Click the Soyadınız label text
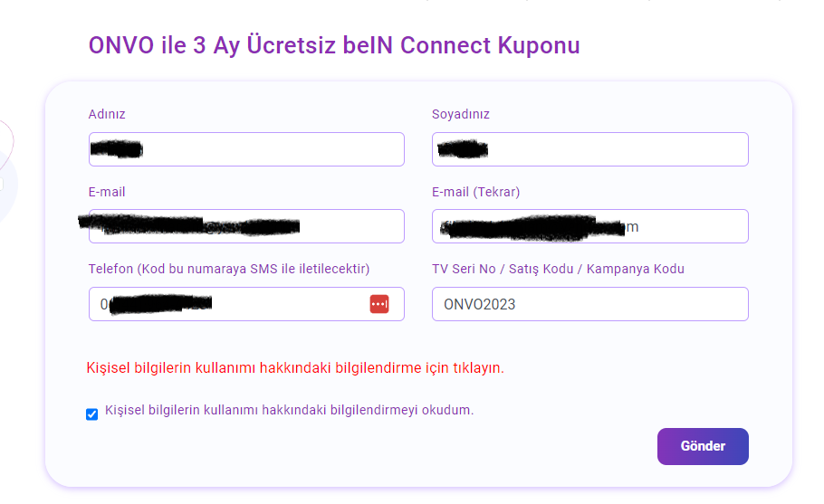This screenshot has height=504, width=824. [x=461, y=114]
